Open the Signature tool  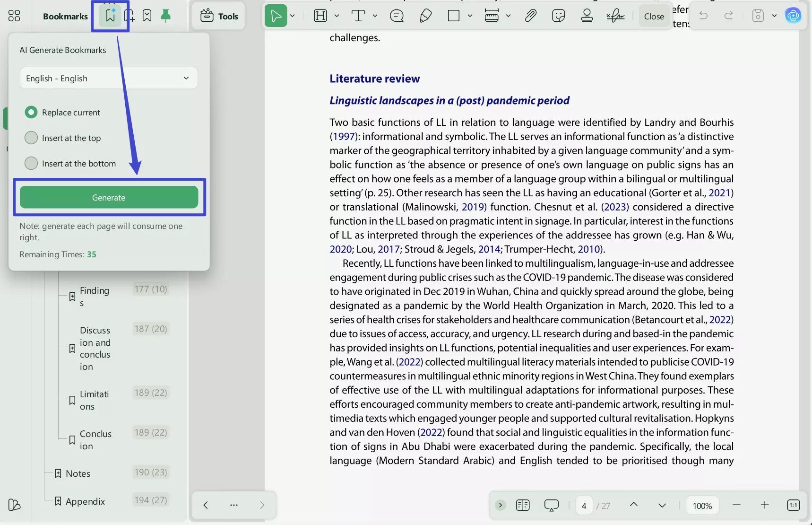pyautogui.click(x=615, y=16)
